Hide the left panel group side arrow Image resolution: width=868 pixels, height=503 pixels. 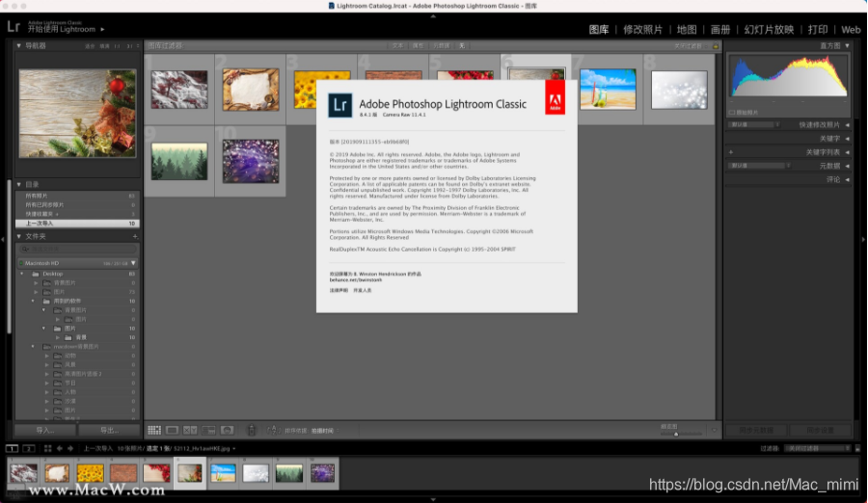click(3, 239)
